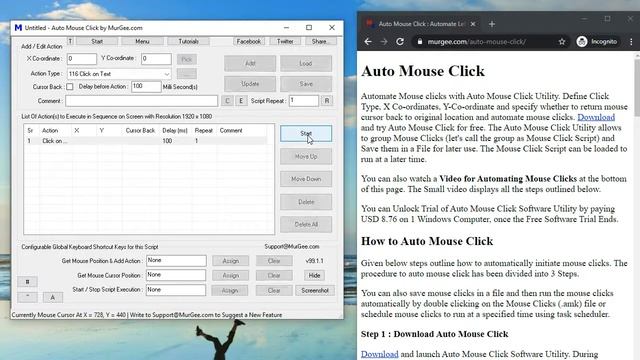This screenshot has height=360, width=640.
Task: Click the C button beside Comment
Action: [x=227, y=101]
